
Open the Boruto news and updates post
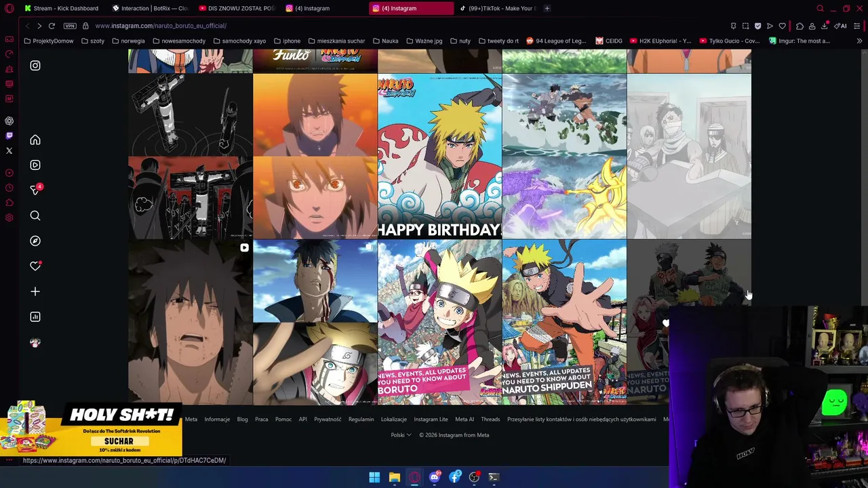tap(439, 323)
